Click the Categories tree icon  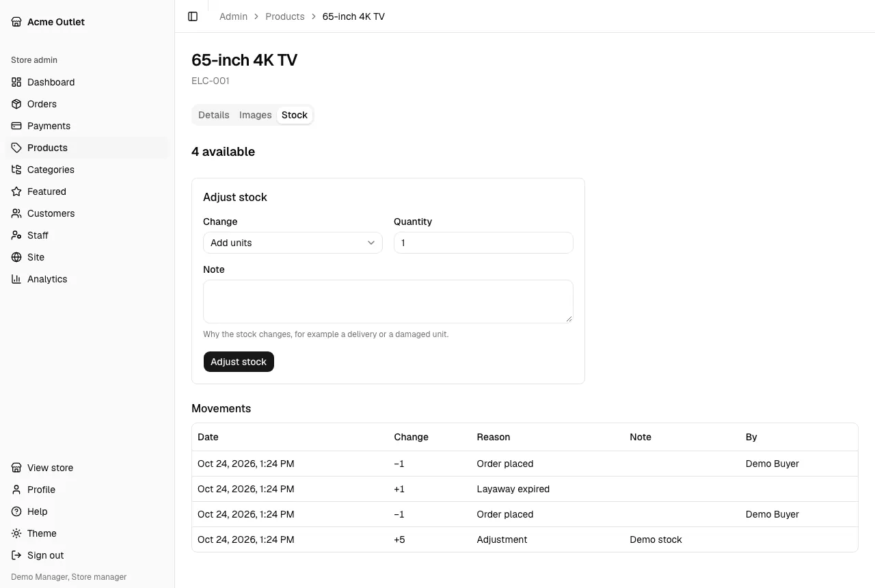coord(16,170)
